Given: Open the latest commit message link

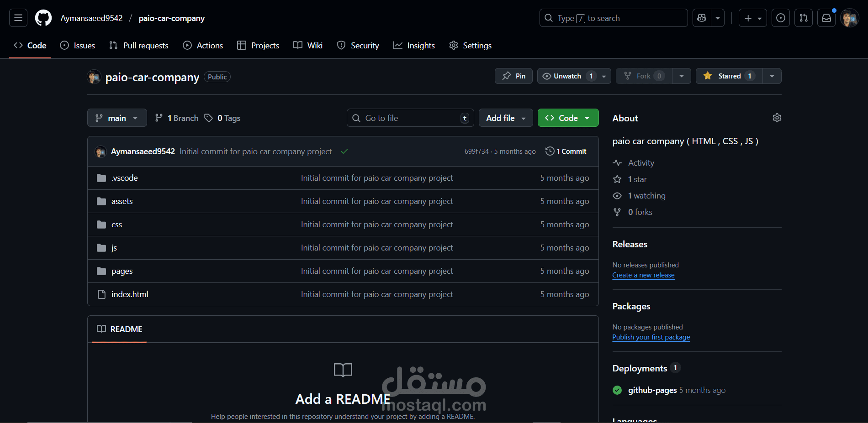Looking at the screenshot, I should 255,151.
